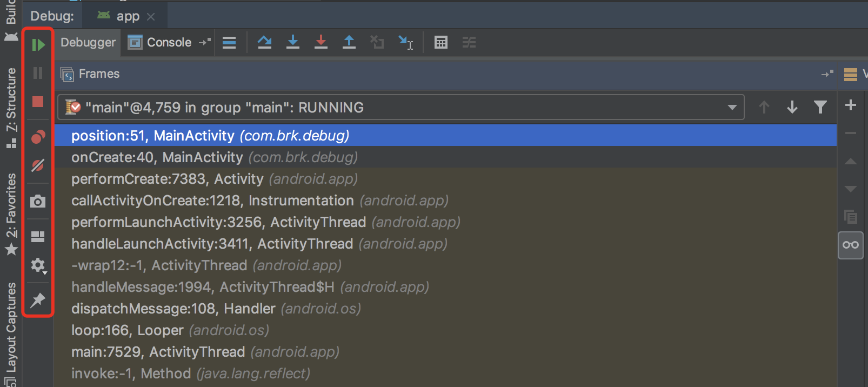The image size is (868, 387).
Task: Click the Drop Frame icon
Action: click(x=377, y=42)
